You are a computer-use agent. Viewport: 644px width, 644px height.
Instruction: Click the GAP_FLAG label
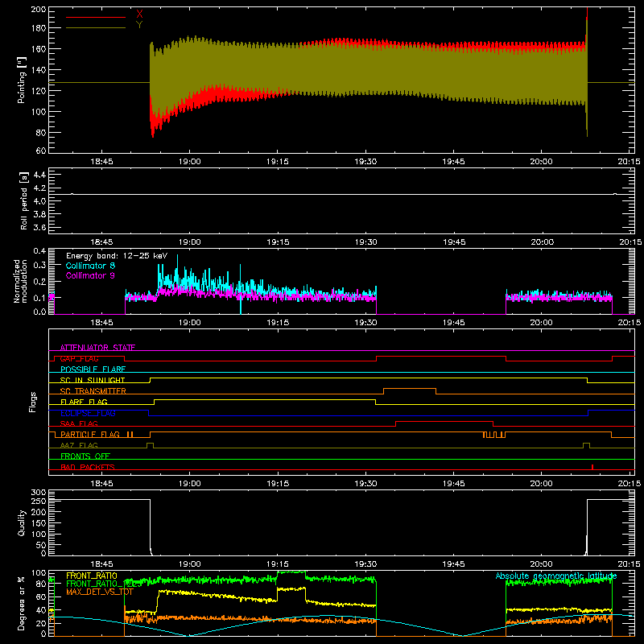tap(79, 358)
